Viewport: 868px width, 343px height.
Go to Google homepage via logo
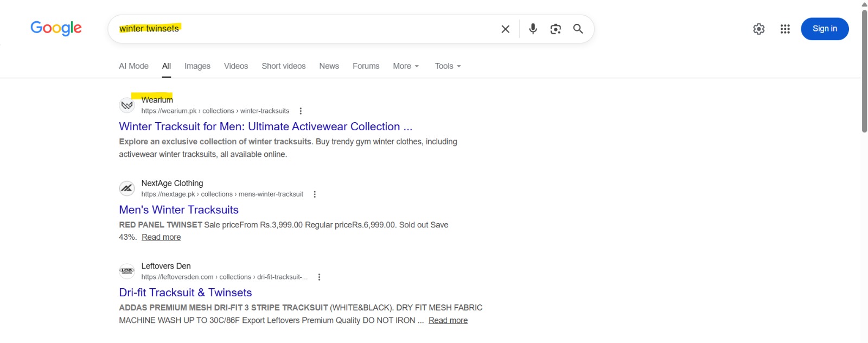point(56,28)
